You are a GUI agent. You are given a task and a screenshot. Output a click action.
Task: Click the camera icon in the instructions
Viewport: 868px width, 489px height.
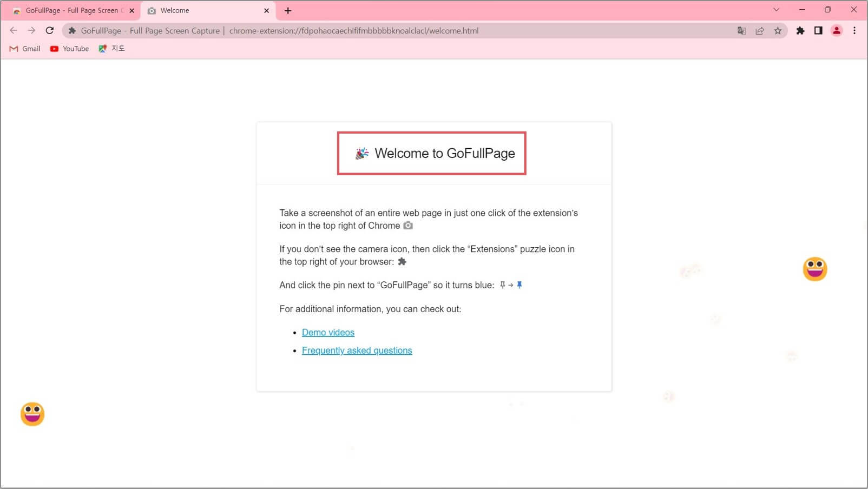408,226
